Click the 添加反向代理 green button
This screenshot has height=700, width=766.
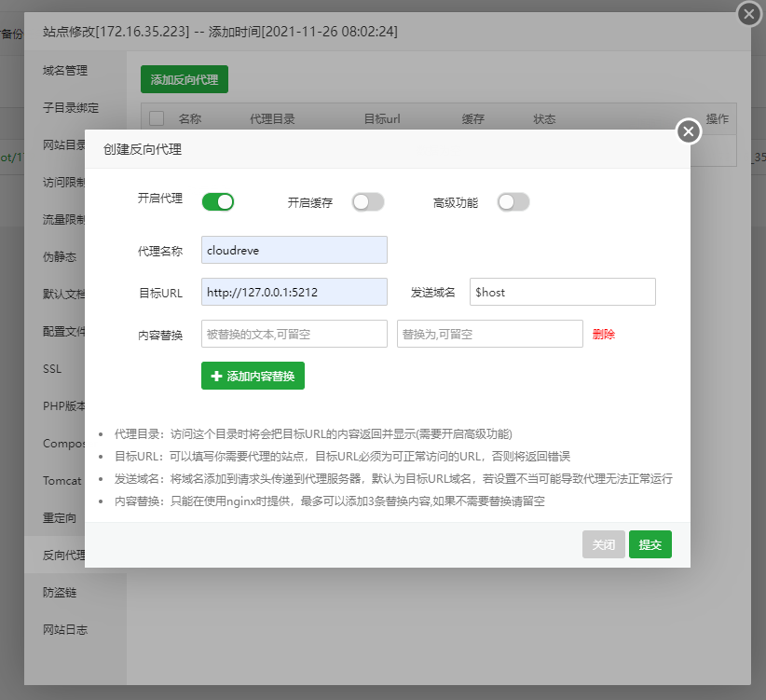pyautogui.click(x=185, y=80)
